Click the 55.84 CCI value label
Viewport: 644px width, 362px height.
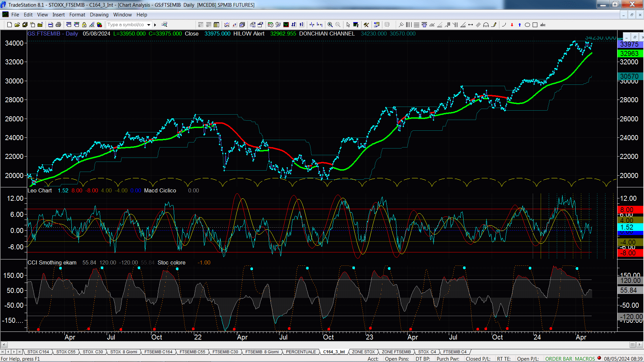pos(630,290)
